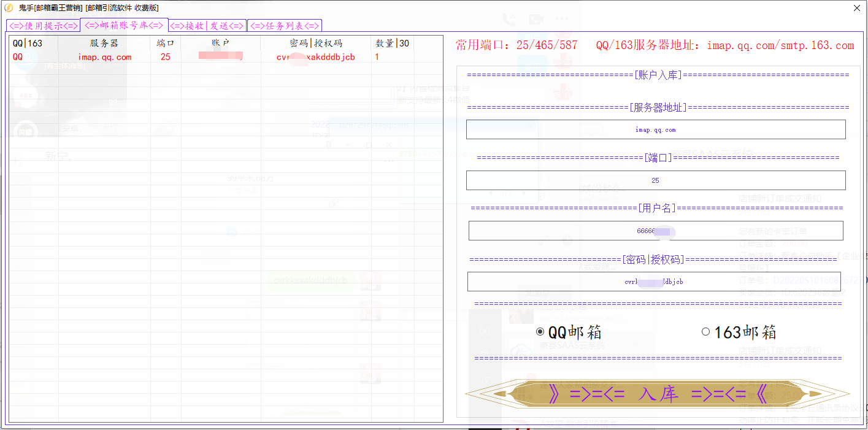Click the 密码|授权码 input field
This screenshot has width=868, height=430.
pyautogui.click(x=654, y=282)
